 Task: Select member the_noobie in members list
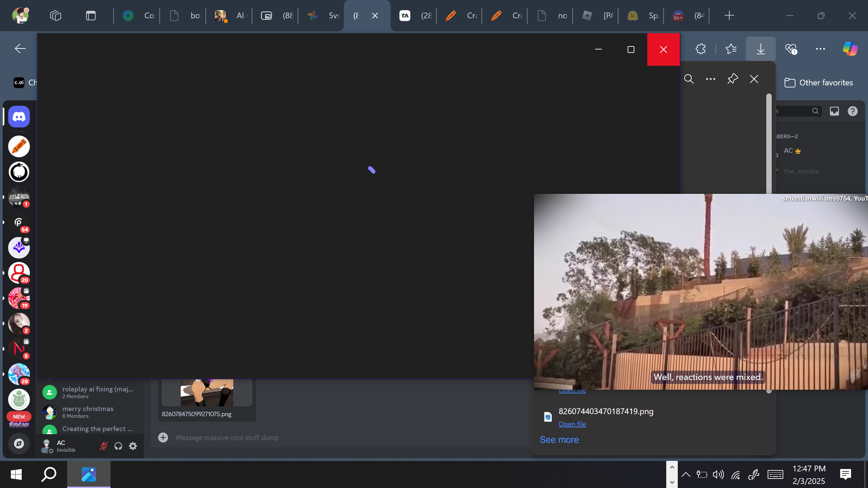801,171
